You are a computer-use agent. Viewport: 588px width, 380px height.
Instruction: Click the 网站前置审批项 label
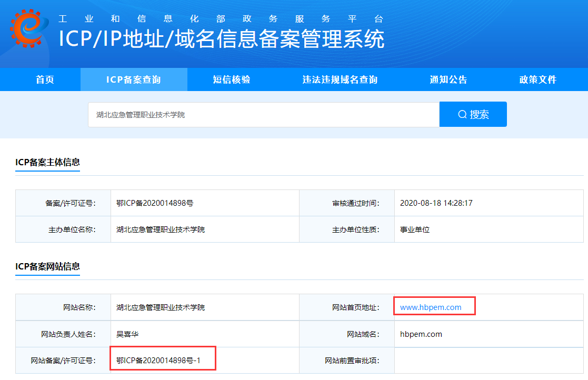tap(352, 361)
